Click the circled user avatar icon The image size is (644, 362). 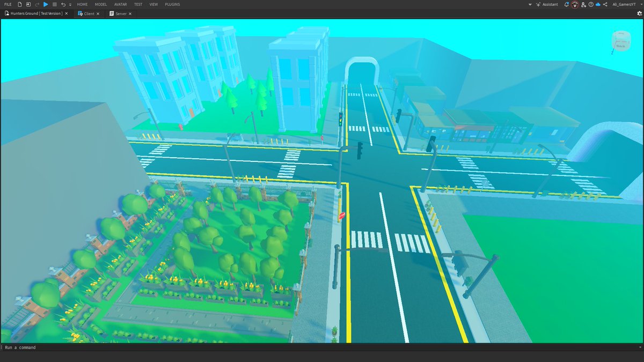pyautogui.click(x=575, y=4)
